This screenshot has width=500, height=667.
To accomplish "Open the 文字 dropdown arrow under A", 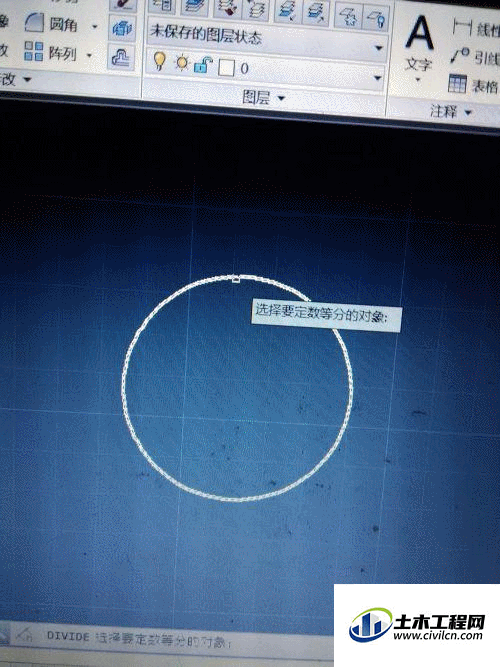I will pos(417,80).
